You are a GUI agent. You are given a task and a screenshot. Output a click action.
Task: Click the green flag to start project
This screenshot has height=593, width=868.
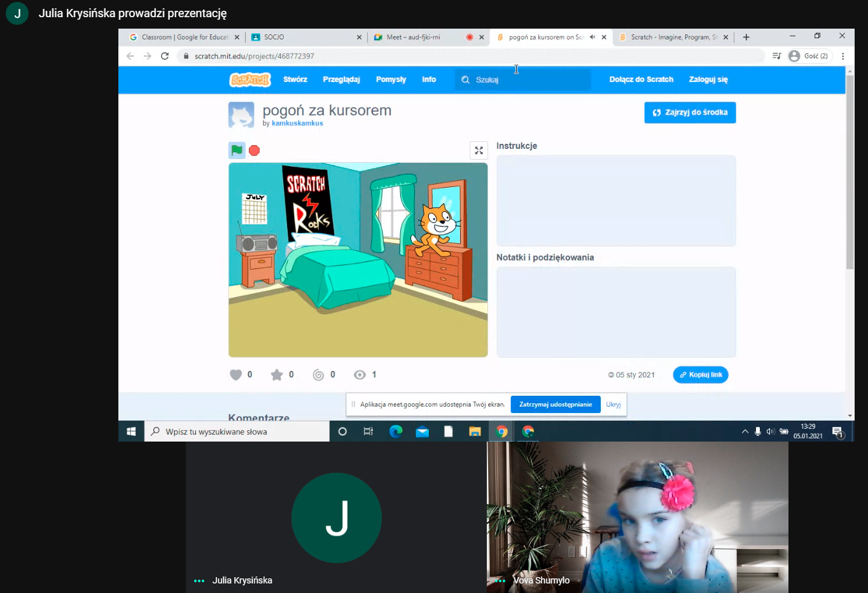(237, 150)
